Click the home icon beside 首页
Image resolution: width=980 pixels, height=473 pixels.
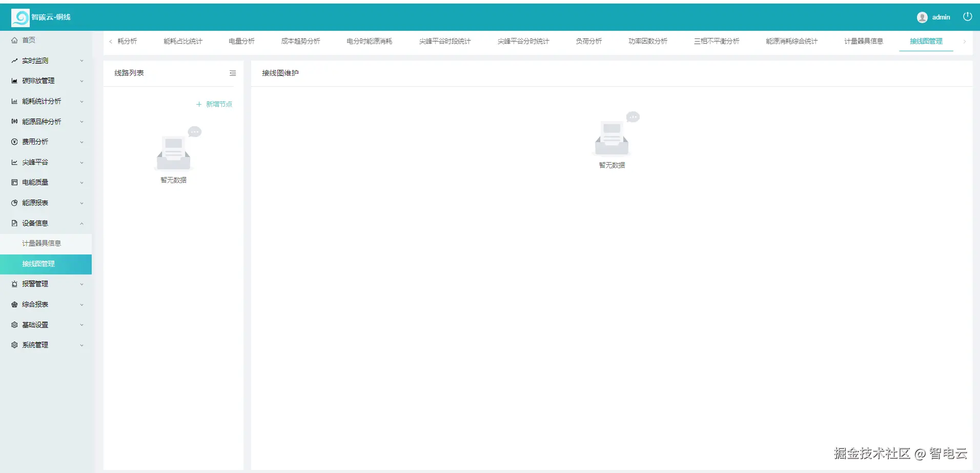(x=14, y=40)
